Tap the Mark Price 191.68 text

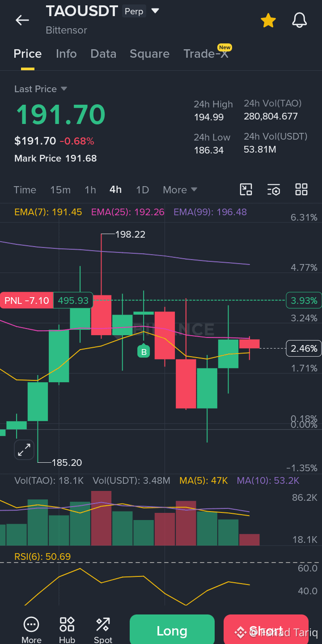[55, 158]
